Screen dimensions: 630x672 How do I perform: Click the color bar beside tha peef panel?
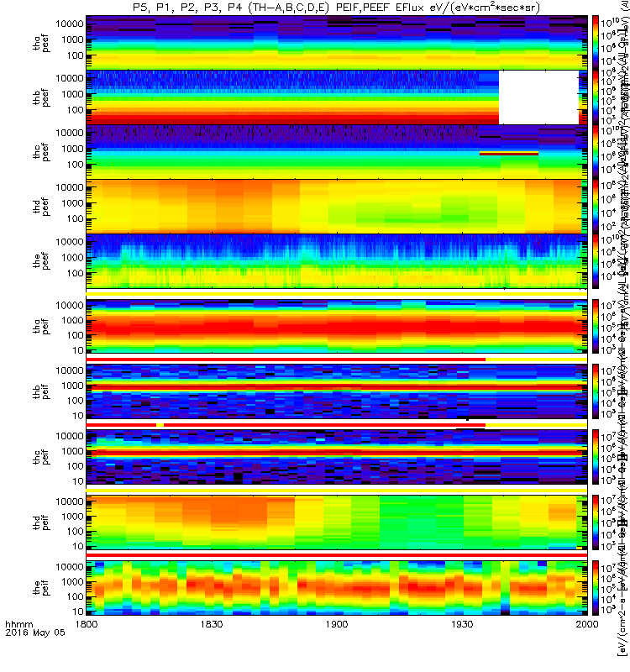coord(596,43)
